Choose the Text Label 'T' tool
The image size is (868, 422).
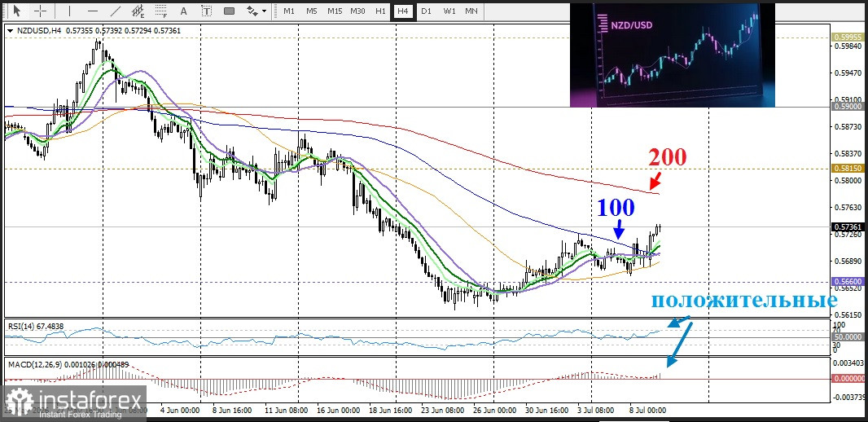pos(207,11)
